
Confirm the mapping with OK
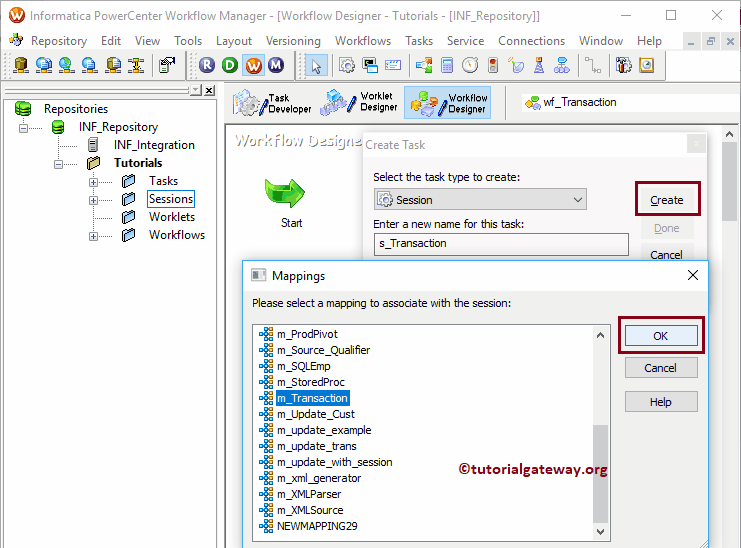tap(661, 336)
